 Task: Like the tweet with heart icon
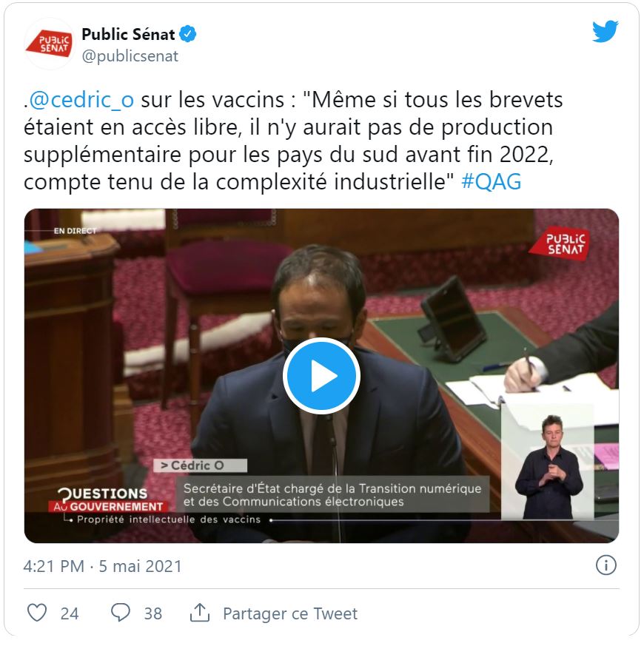[x=37, y=613]
